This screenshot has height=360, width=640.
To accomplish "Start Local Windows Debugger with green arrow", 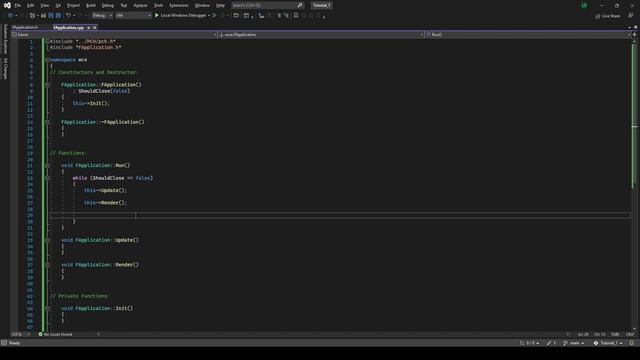I will coord(157,16).
